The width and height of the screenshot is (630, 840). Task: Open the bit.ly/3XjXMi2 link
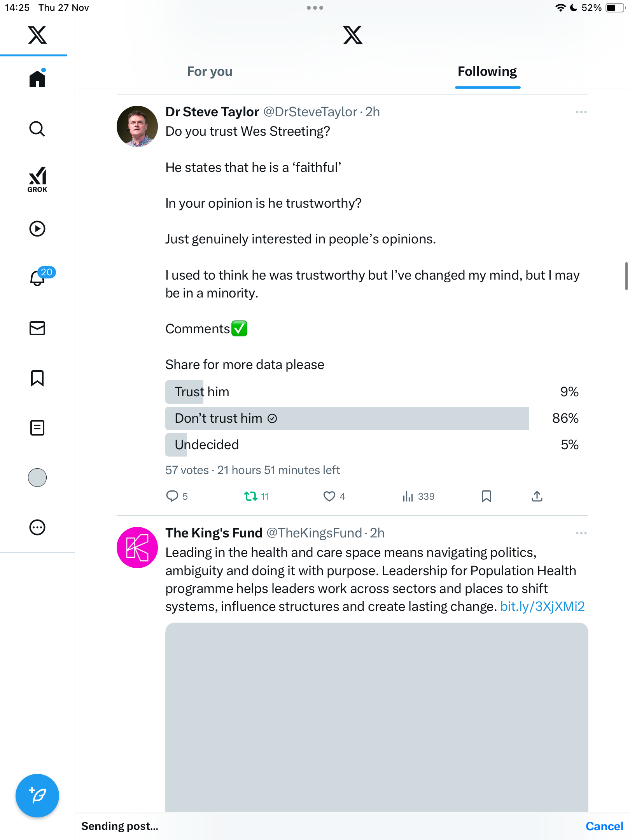(542, 607)
